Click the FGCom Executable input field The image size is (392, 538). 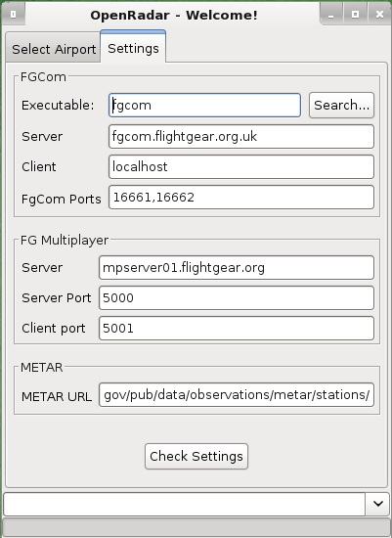point(204,105)
